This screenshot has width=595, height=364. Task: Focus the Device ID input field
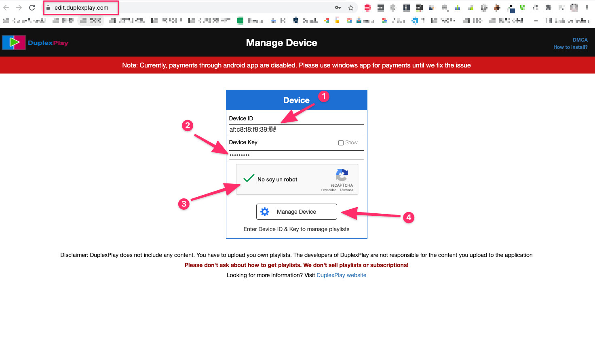(296, 129)
